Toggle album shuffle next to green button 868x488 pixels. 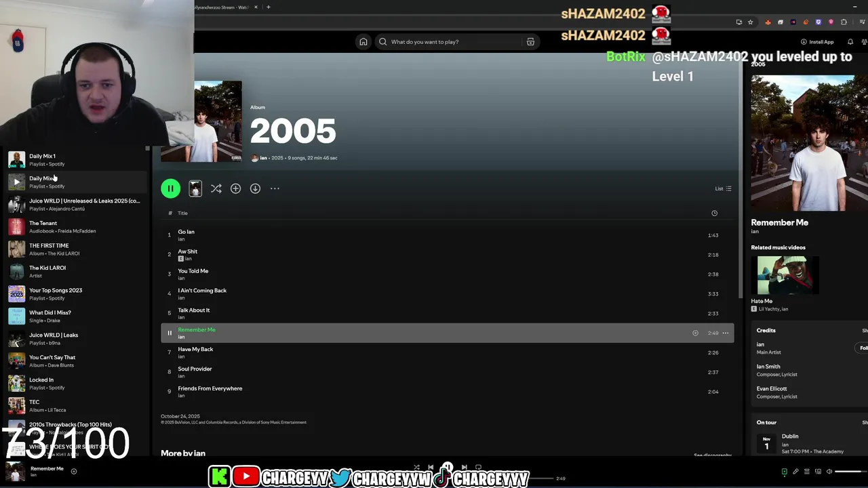(x=216, y=188)
